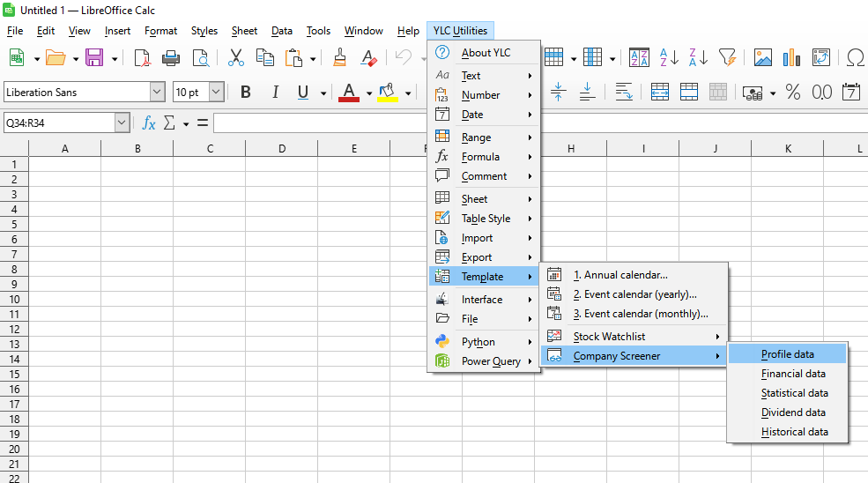868x483 pixels.
Task: Click the Save document icon
Action: pos(94,57)
